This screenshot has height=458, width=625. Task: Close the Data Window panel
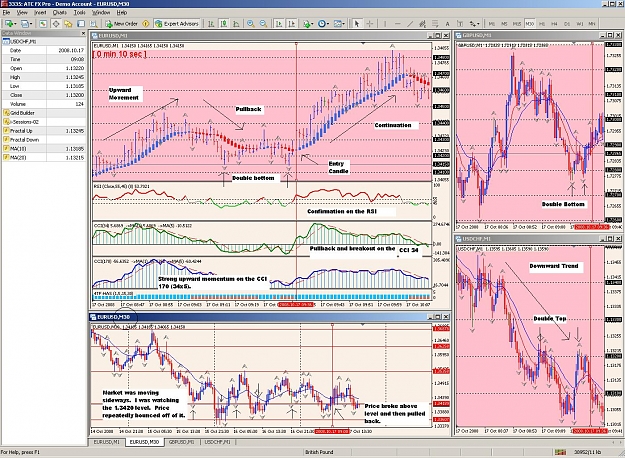(x=83, y=33)
